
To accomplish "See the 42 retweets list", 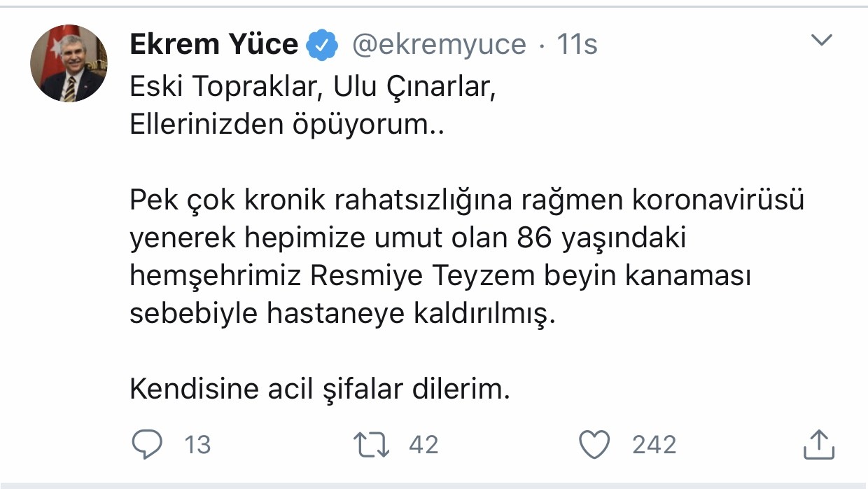I will coord(423,443).
